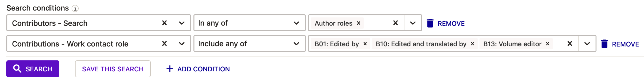Expand the contact role values dropdown
Viewport: 644px width, 83px height.
tap(587, 44)
